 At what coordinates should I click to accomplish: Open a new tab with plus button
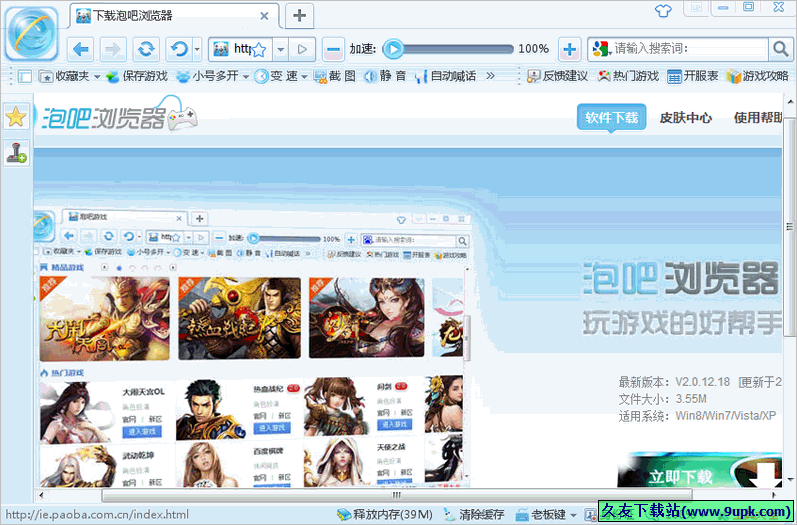[x=299, y=15]
